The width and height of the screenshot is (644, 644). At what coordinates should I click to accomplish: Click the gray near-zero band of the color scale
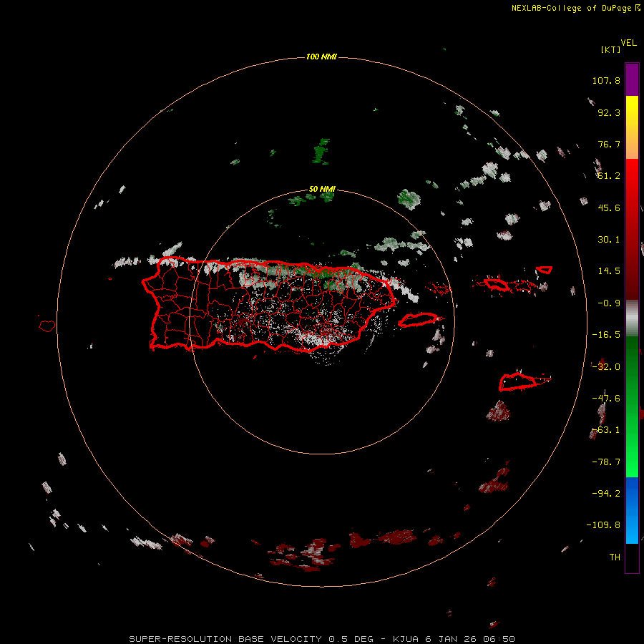coord(632,318)
